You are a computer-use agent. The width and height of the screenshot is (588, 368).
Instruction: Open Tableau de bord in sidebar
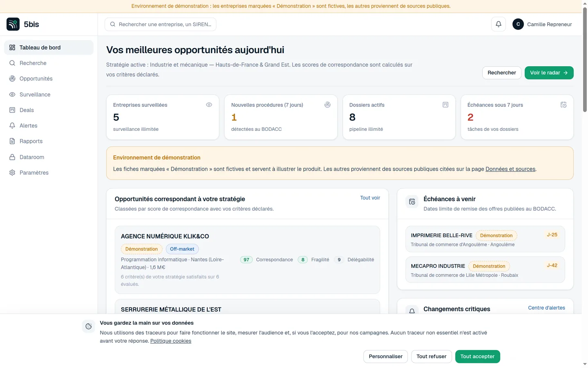pyautogui.click(x=49, y=47)
